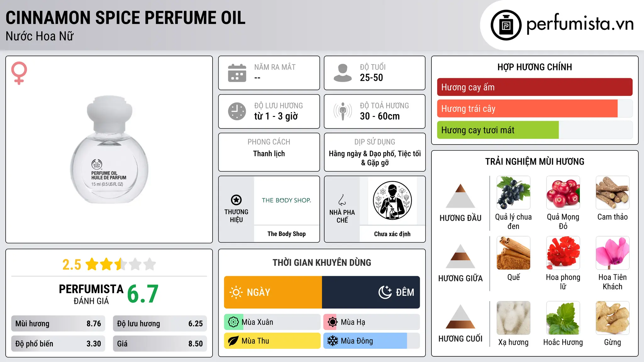
Task: Click the Thanh lịch style value
Action: 269,154
